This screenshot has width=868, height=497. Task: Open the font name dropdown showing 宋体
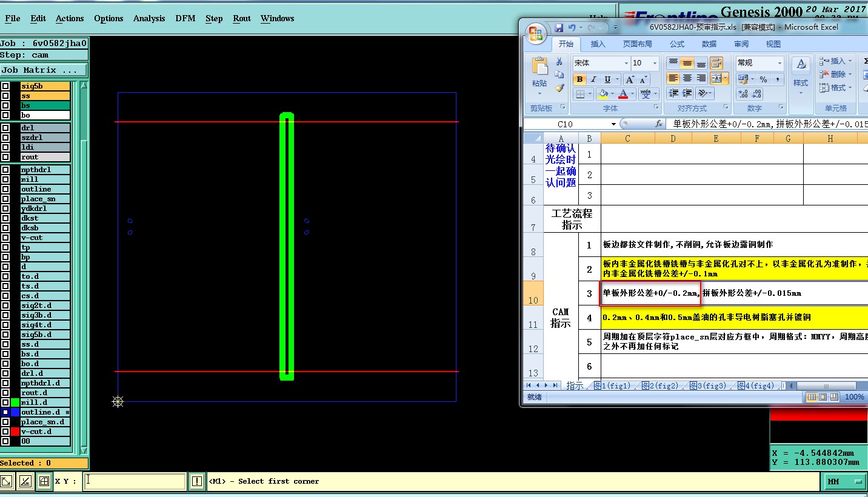626,63
